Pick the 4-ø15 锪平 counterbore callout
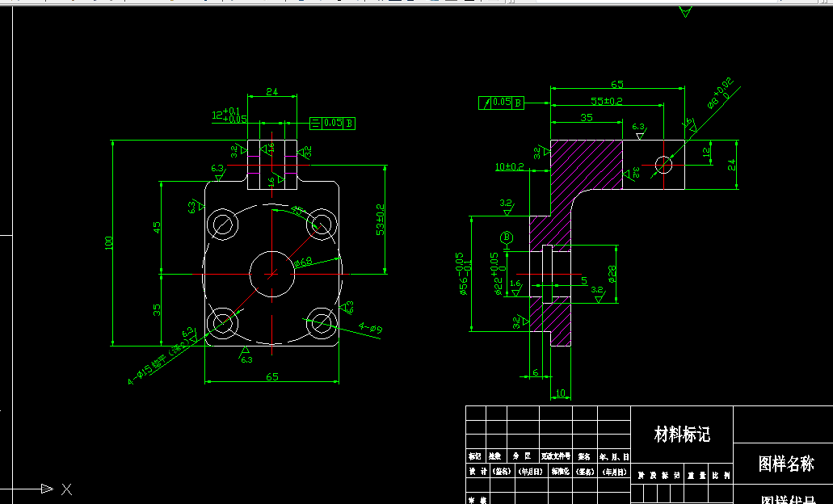833x504 pixels. [159, 363]
